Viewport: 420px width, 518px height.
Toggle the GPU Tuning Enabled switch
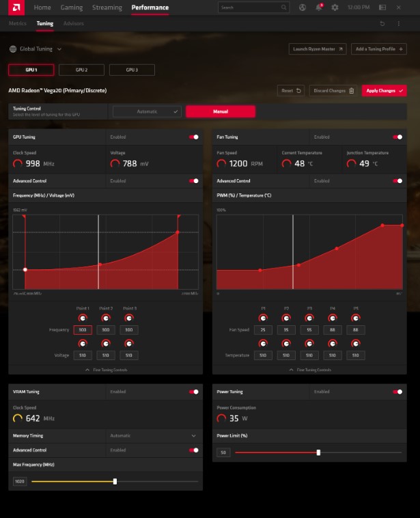click(194, 137)
